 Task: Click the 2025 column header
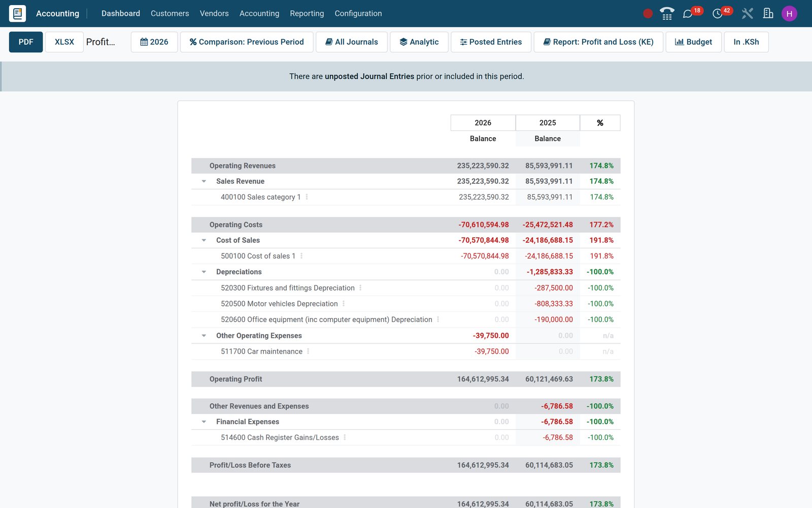[548, 123]
